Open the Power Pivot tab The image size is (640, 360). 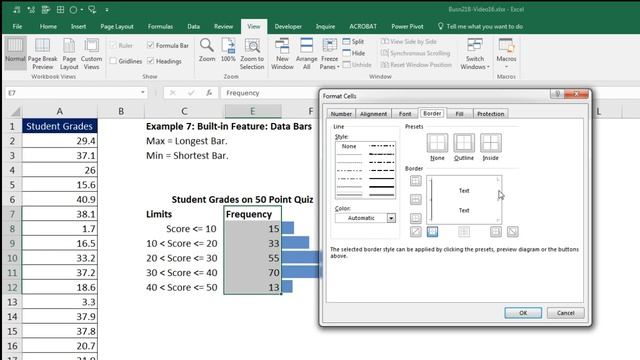[407, 26]
